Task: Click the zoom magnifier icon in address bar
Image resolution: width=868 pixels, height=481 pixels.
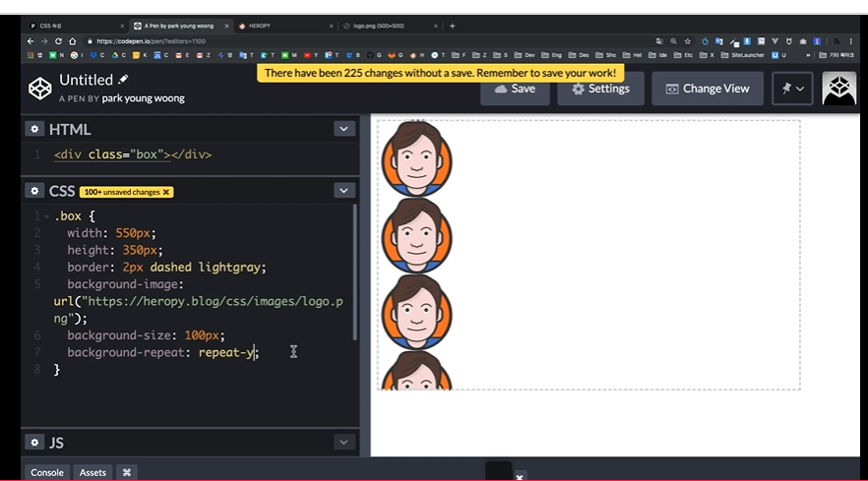Action: (673, 41)
